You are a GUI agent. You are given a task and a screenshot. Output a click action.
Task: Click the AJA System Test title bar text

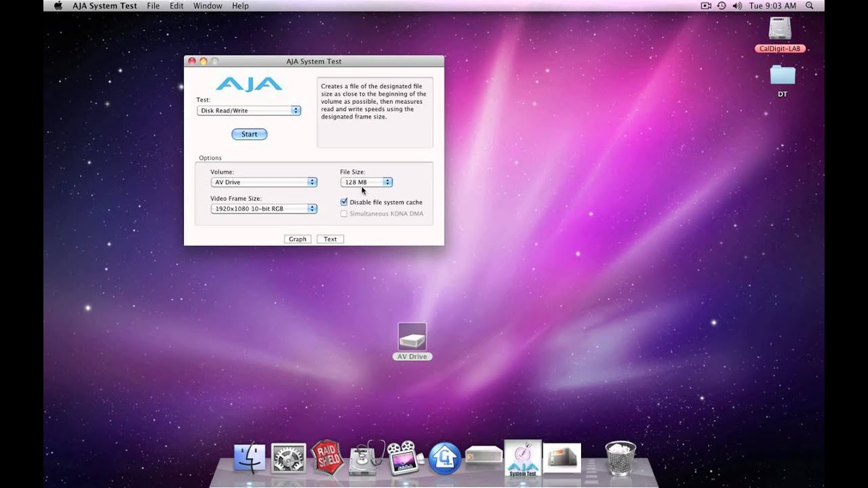314,61
